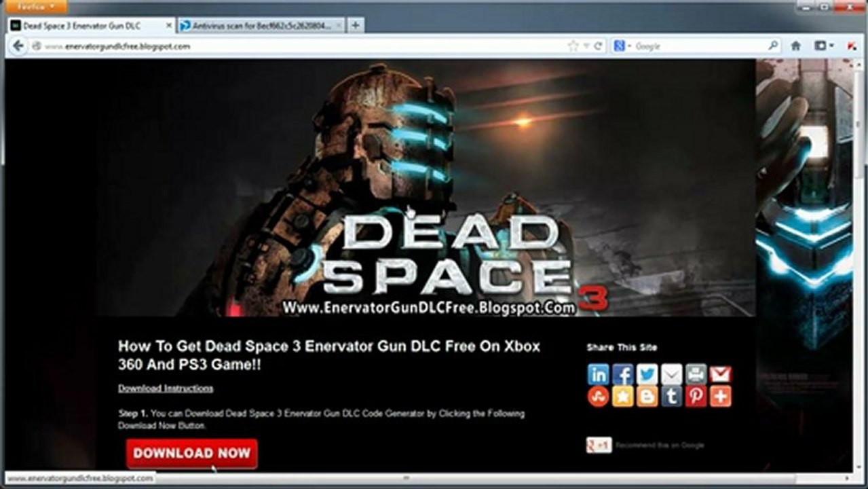Bookmark this page with the star icon

pyautogui.click(x=573, y=46)
